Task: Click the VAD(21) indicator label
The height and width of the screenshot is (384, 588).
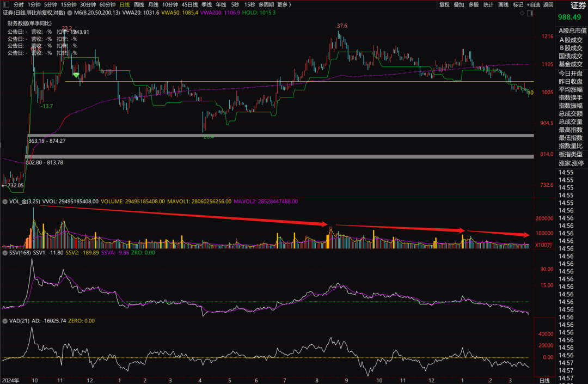Action: (20, 321)
